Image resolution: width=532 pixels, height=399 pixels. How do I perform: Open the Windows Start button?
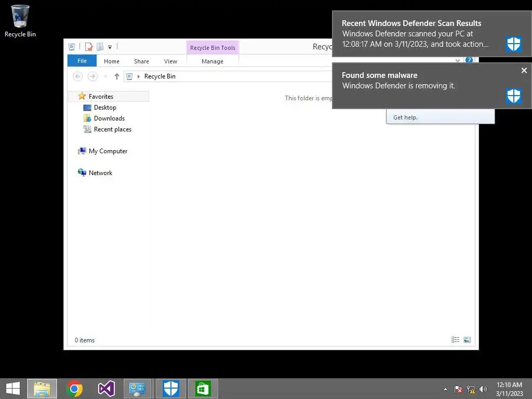[x=13, y=389]
